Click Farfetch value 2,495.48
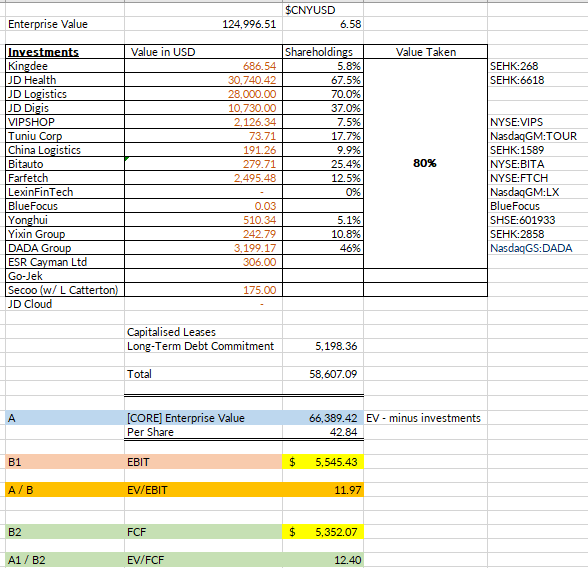Image resolution: width=588 pixels, height=568 pixels. click(x=203, y=178)
